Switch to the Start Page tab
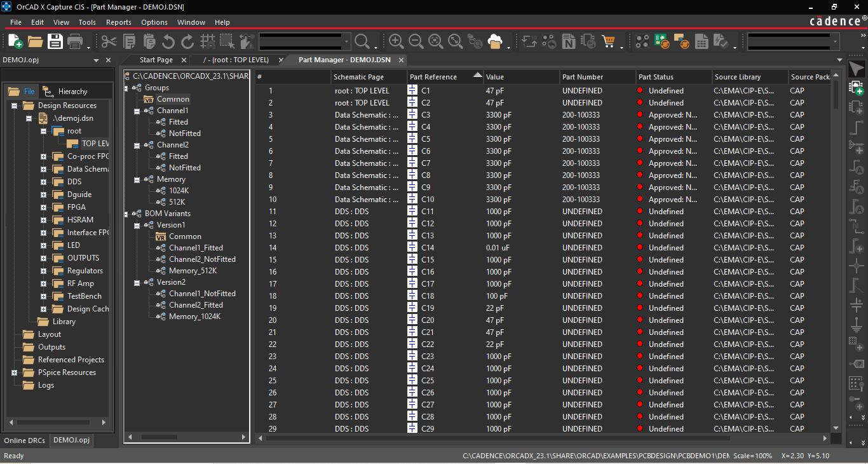This screenshot has height=464, width=868. pos(156,60)
